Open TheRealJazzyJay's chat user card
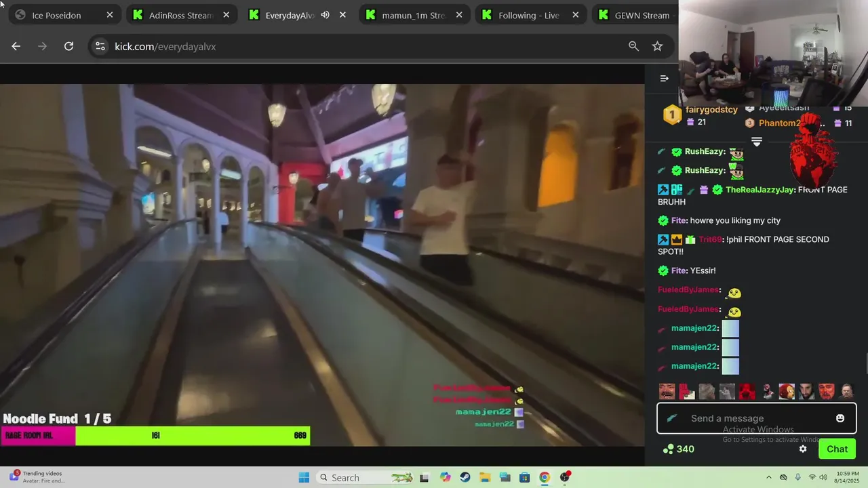This screenshot has height=488, width=868. point(759,190)
